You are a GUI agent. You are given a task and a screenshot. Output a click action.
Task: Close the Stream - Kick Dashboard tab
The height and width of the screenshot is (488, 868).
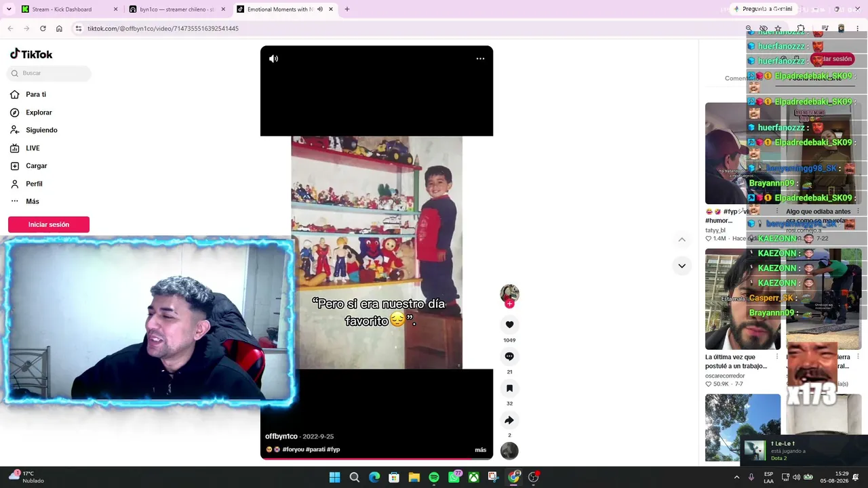115,9
